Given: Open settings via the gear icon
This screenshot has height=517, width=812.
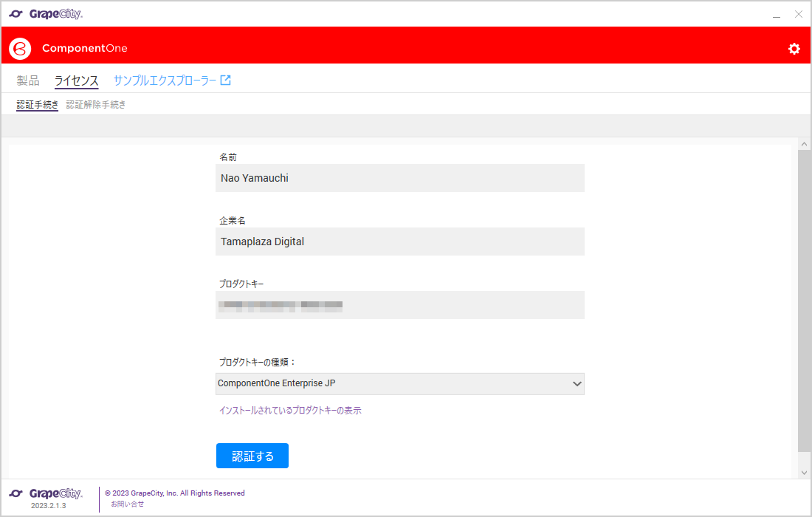Looking at the screenshot, I should [x=794, y=49].
